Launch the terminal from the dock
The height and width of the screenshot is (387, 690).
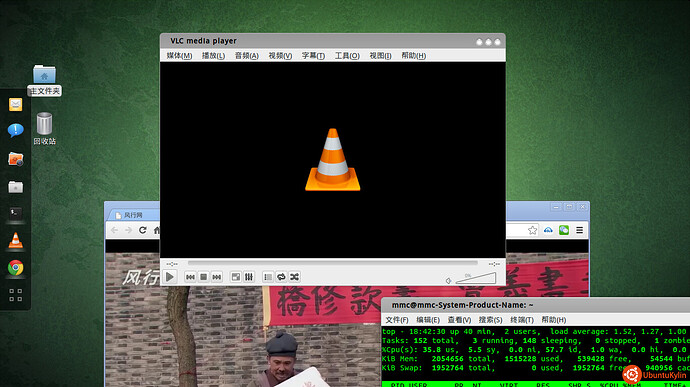coord(15,214)
